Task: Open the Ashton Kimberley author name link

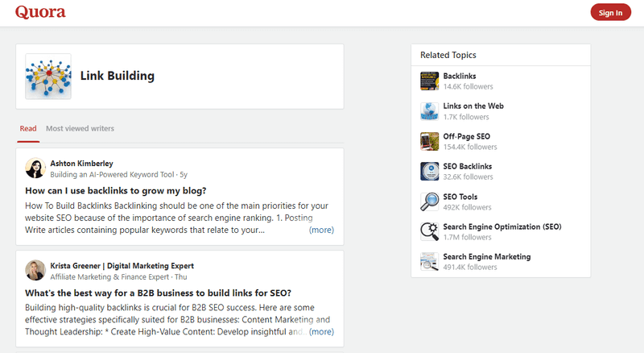Action: [x=82, y=164]
